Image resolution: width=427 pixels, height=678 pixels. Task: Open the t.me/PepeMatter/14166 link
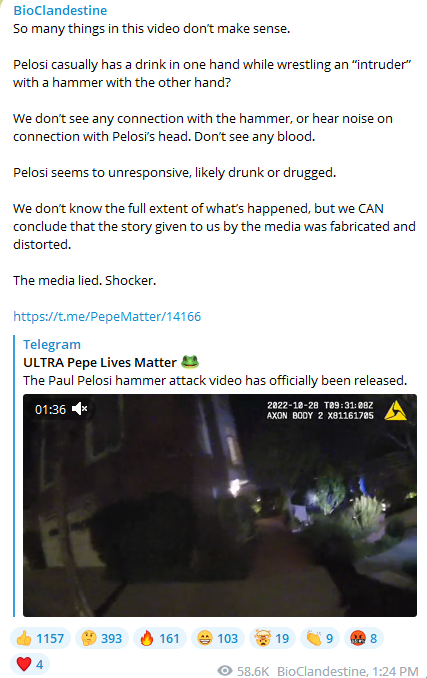pyautogui.click(x=107, y=316)
